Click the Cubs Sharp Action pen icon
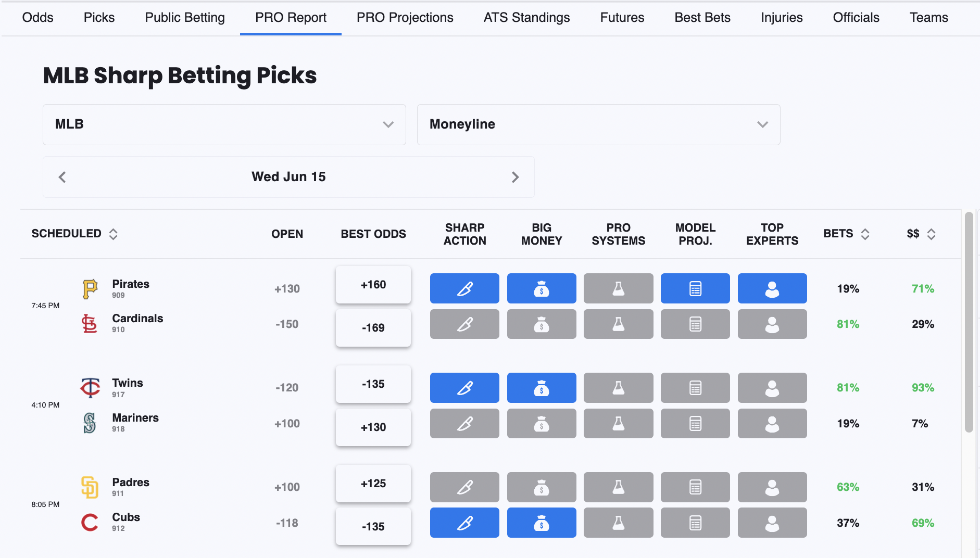 click(464, 523)
